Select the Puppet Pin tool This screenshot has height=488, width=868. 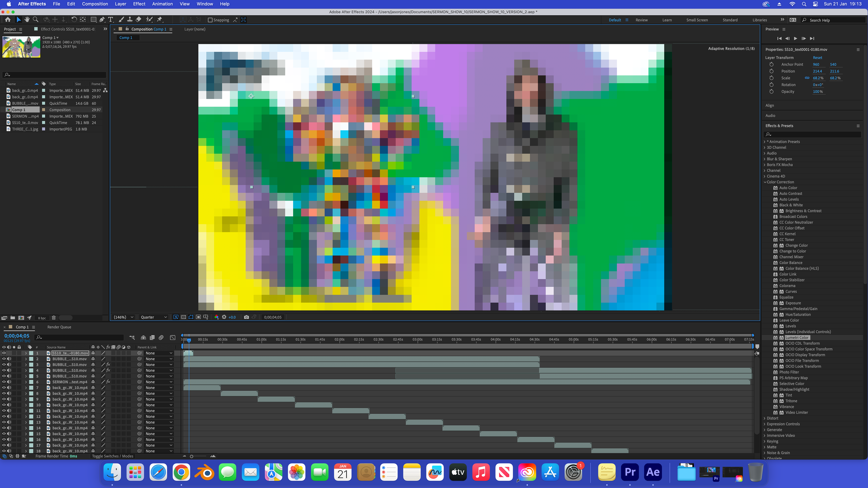tap(160, 19)
